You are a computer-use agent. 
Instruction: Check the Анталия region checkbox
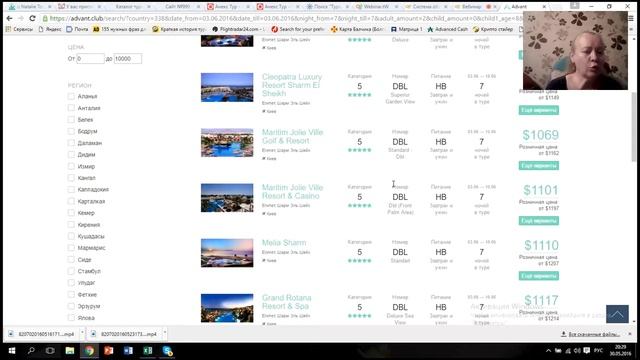(71, 108)
